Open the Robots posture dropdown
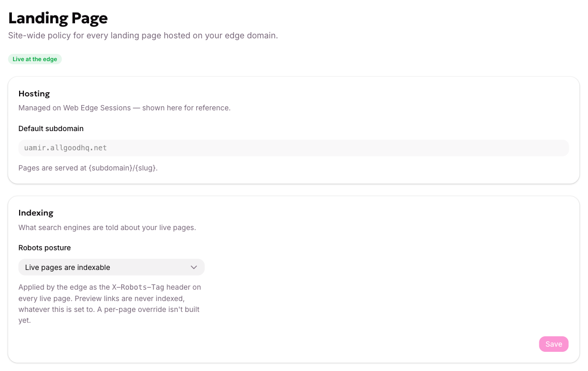Image resolution: width=588 pixels, height=371 pixels. [111, 267]
